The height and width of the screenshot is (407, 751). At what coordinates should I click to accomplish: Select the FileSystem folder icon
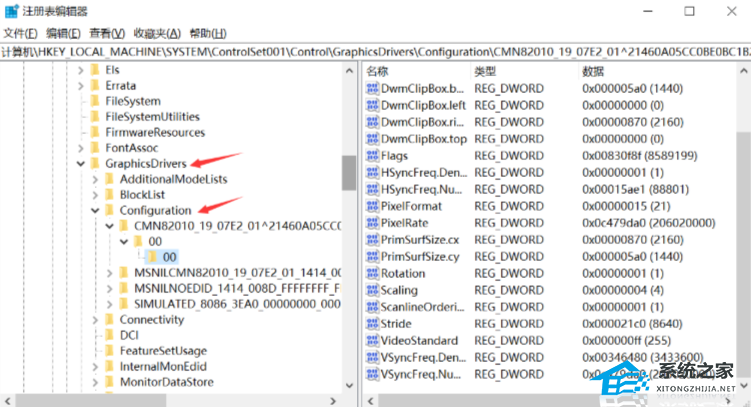tap(95, 101)
